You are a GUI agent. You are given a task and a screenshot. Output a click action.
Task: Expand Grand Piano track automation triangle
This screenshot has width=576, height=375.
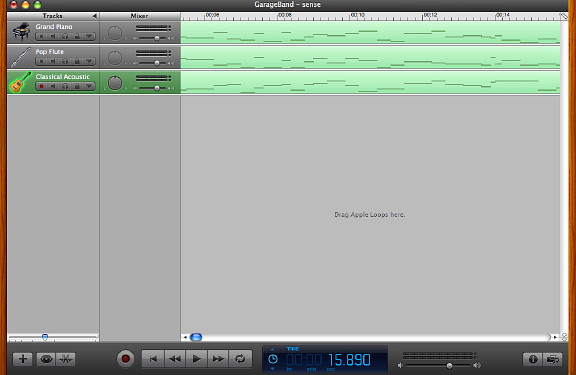(89, 36)
